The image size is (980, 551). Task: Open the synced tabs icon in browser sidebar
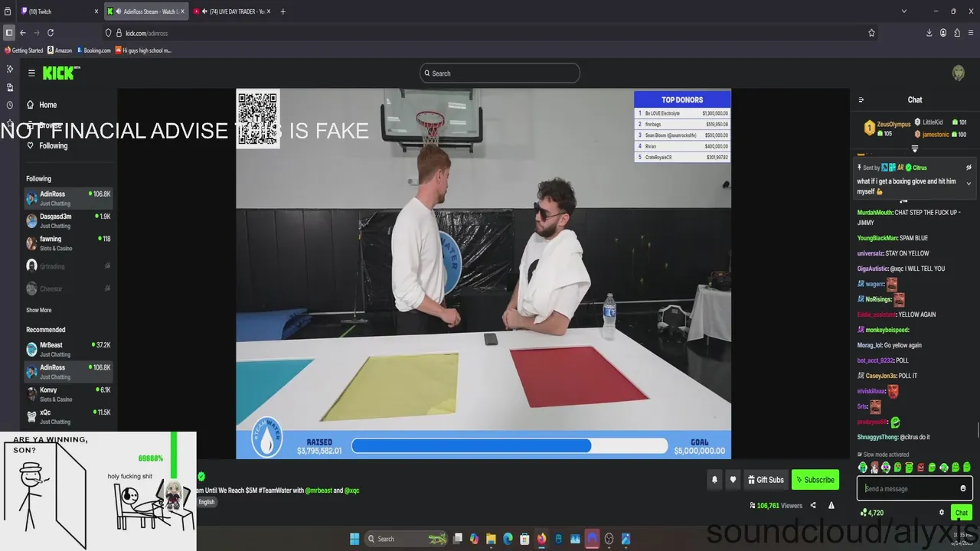pos(10,87)
